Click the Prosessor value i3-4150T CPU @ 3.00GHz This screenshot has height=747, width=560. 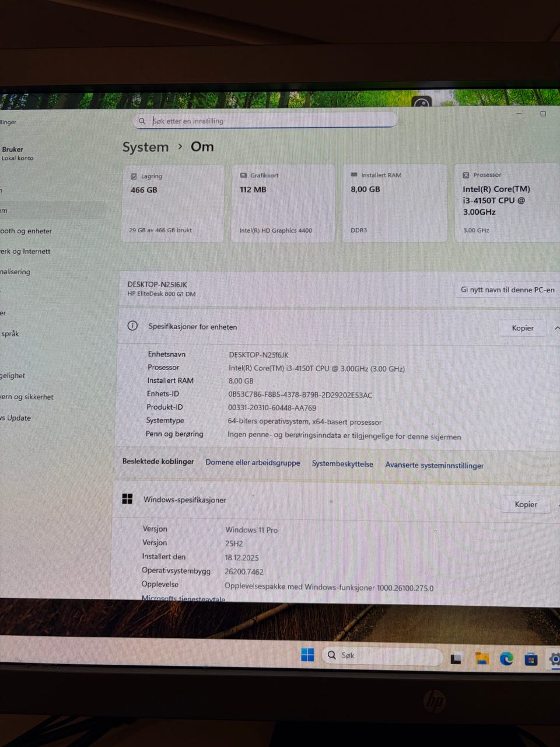pyautogui.click(x=317, y=368)
